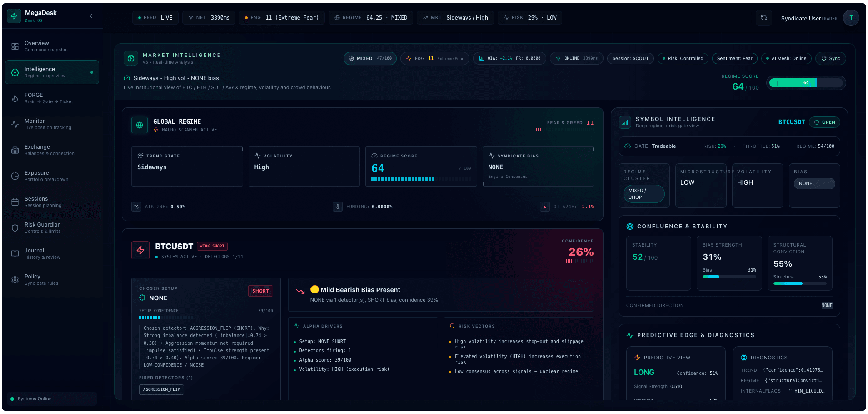Click the Global Regime globe icon
Image resolution: width=868 pixels, height=414 pixels.
click(140, 125)
